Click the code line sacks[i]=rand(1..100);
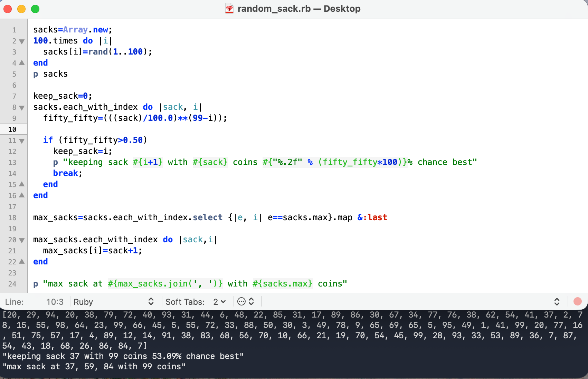This screenshot has width=588, height=379. point(97,52)
